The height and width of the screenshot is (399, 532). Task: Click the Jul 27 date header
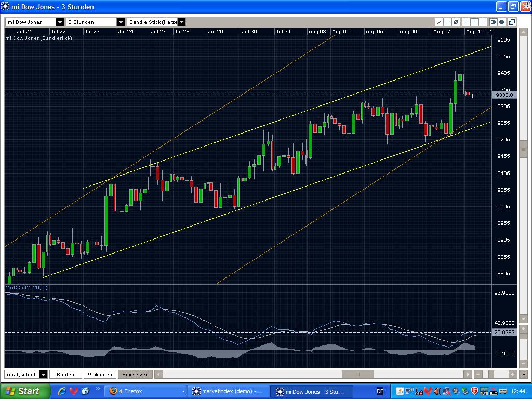tap(158, 31)
